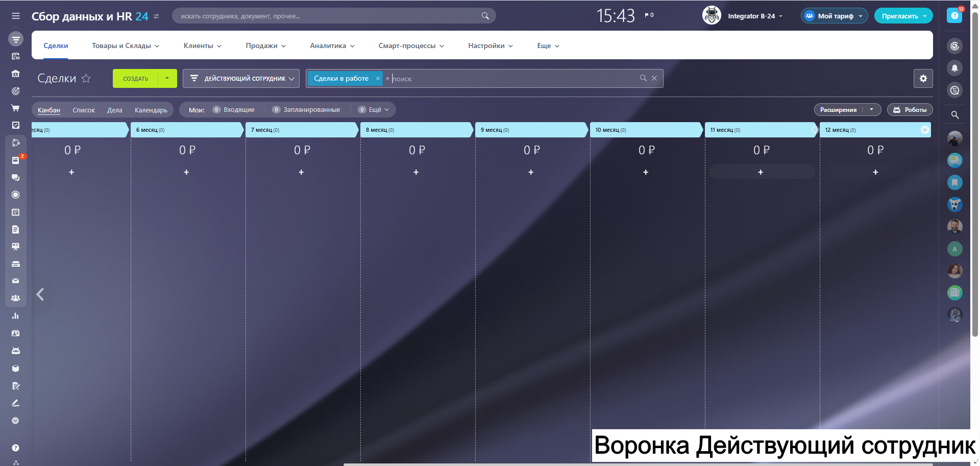Open the kanban settings gear

coord(923,78)
